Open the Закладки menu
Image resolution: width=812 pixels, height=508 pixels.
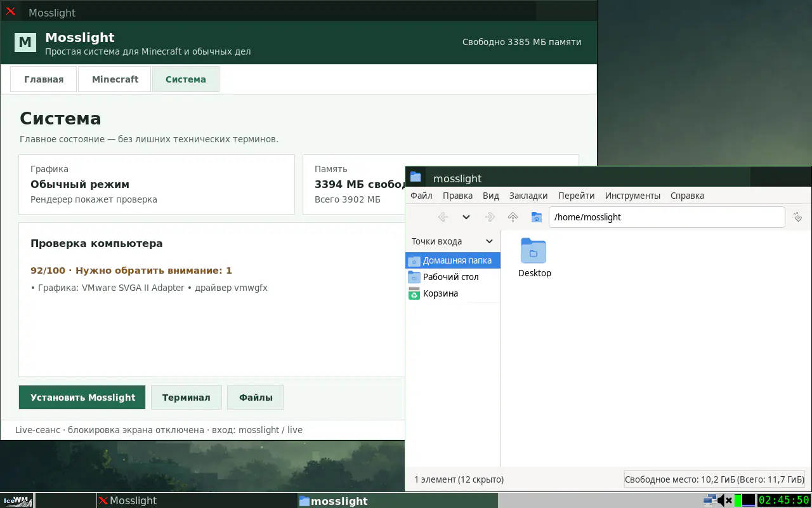pos(528,196)
